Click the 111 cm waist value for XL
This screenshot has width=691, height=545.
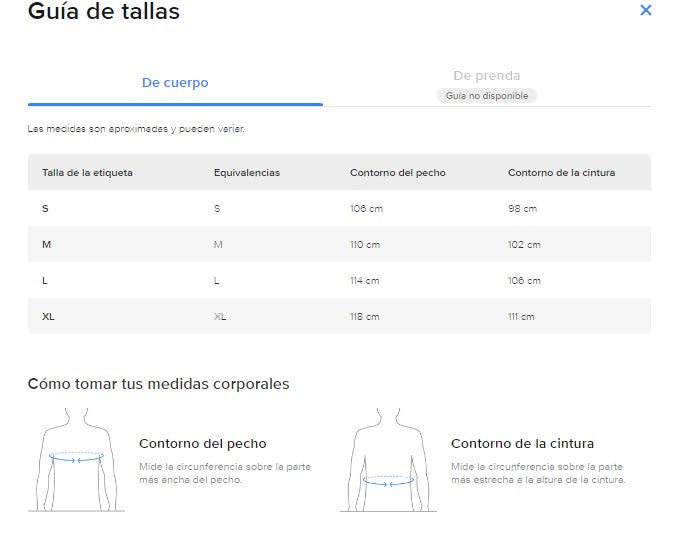pos(521,317)
